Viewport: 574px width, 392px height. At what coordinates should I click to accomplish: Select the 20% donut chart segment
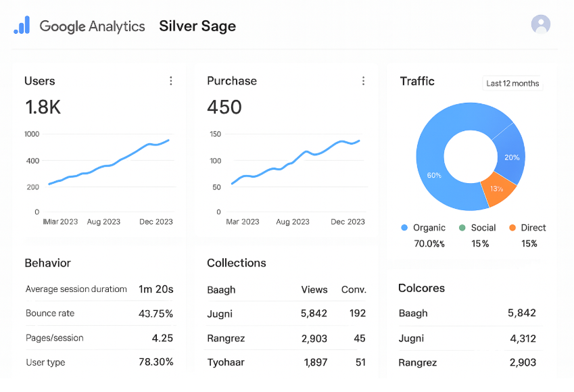point(512,157)
